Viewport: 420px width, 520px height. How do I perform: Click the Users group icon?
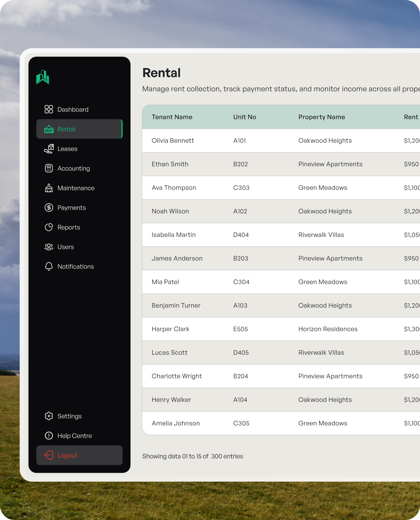click(x=49, y=247)
